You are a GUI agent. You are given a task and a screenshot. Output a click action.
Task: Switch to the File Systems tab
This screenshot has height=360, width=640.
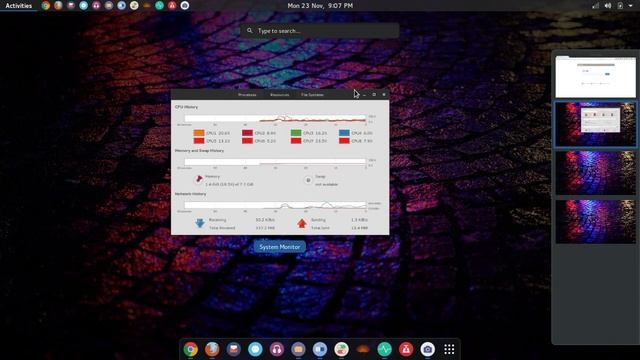312,95
